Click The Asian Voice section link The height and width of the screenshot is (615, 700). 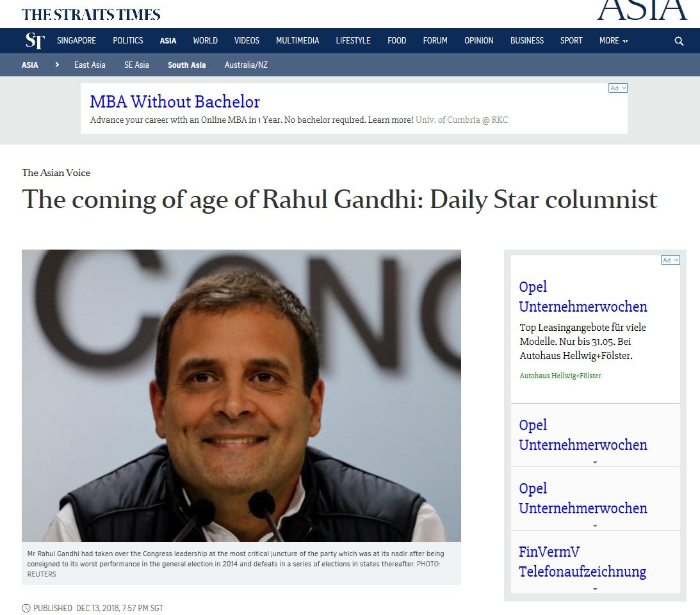56,173
